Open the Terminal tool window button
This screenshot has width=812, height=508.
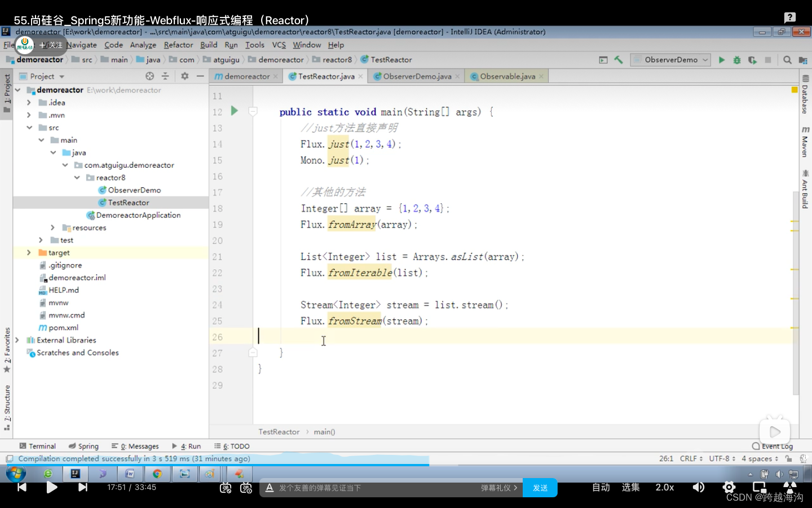37,446
